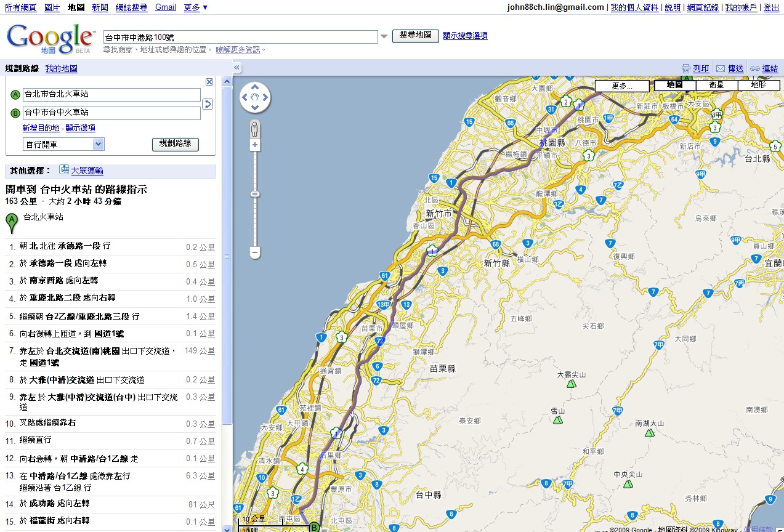Pan the map right
The width and height of the screenshot is (784, 532).
[265, 97]
